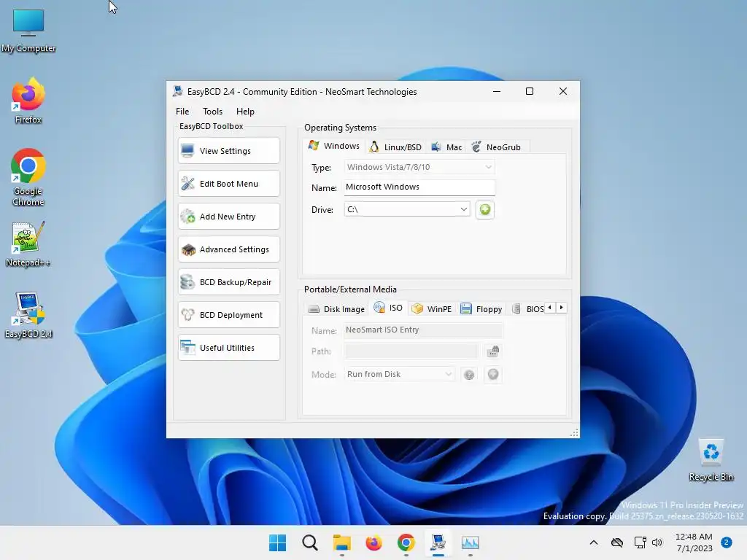Select My Computer desktop icon
This screenshot has height=560, width=747.
point(28,31)
